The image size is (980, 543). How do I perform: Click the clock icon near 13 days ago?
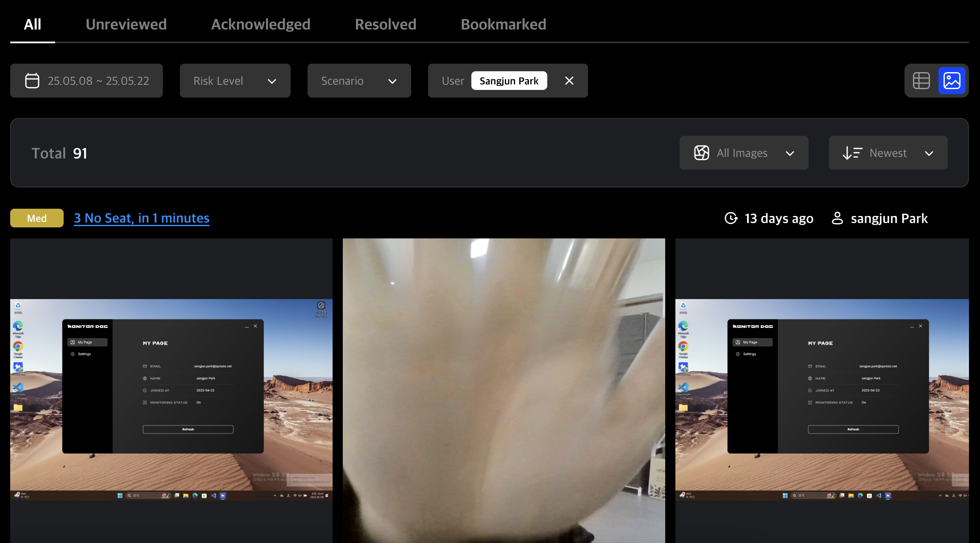[731, 218]
